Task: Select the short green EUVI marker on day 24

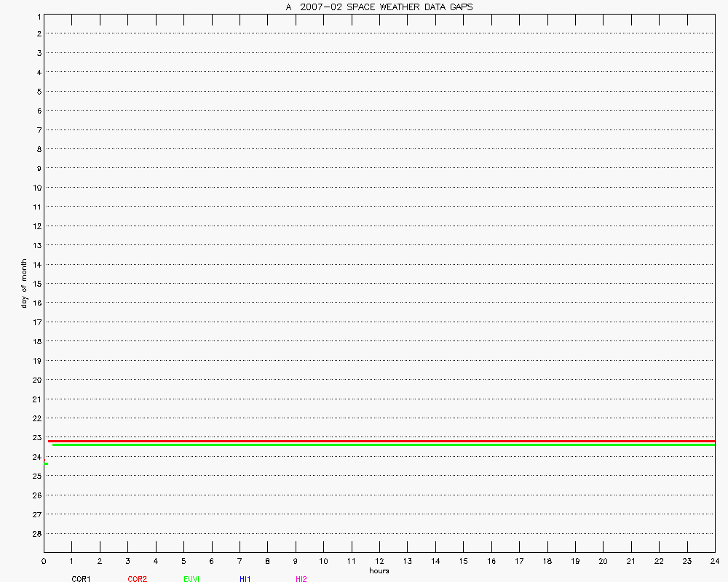Action: 46,463
